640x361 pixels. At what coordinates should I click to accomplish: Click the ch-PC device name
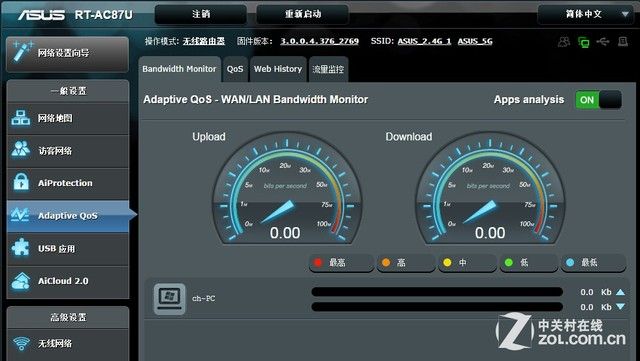204,299
